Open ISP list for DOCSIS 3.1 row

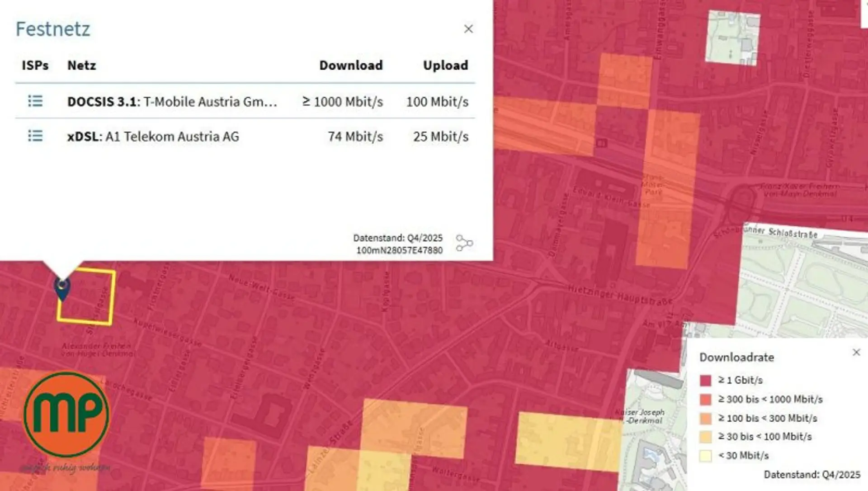pos(35,101)
